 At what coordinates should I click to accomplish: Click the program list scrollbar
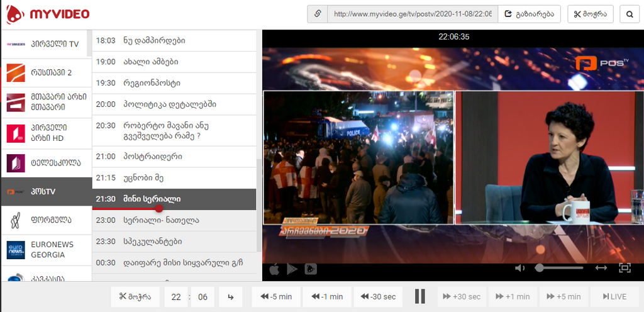pyautogui.click(x=258, y=205)
